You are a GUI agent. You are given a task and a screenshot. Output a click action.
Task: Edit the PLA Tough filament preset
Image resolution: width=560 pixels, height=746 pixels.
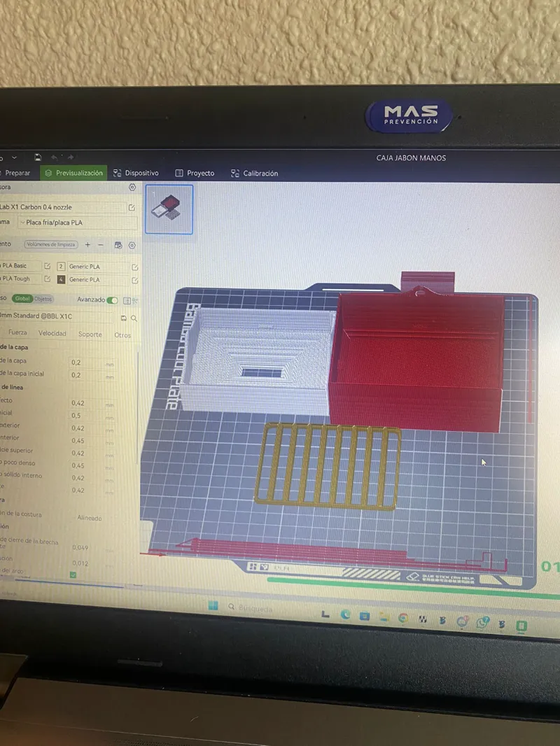[x=47, y=279]
